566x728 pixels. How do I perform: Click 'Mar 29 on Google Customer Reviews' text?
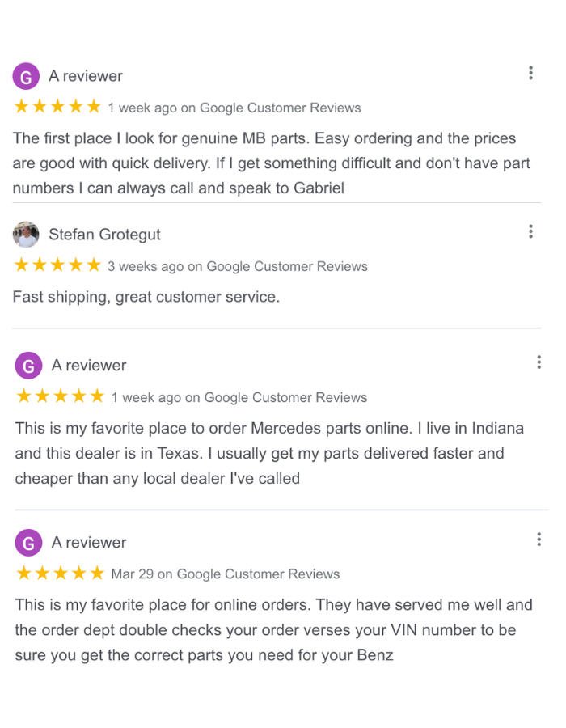[x=226, y=574]
